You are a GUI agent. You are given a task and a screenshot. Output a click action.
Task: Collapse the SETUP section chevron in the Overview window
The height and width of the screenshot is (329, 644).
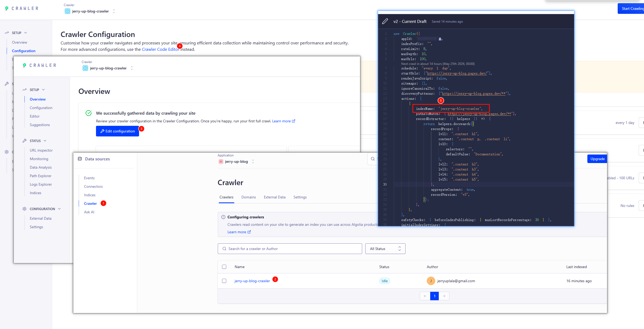(x=43, y=90)
